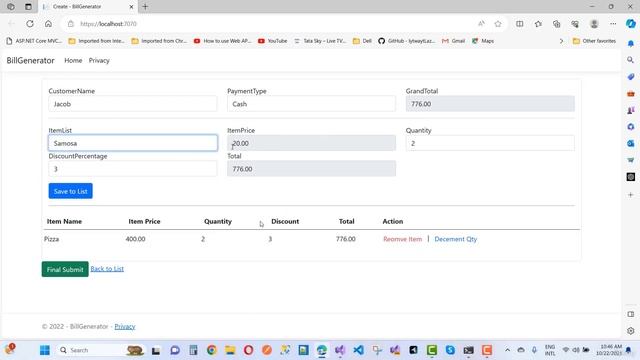Click the ItemPrice 20.00 field

pos(311,143)
